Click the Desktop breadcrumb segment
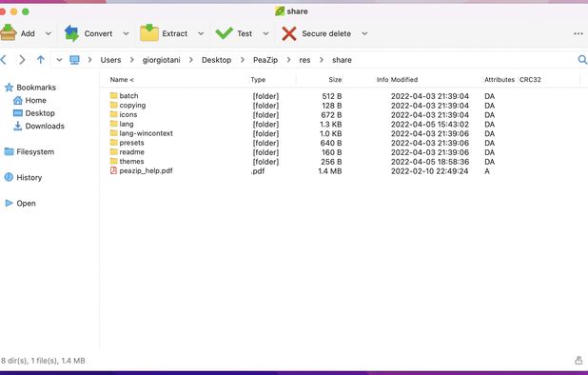588x375 pixels. [216, 60]
